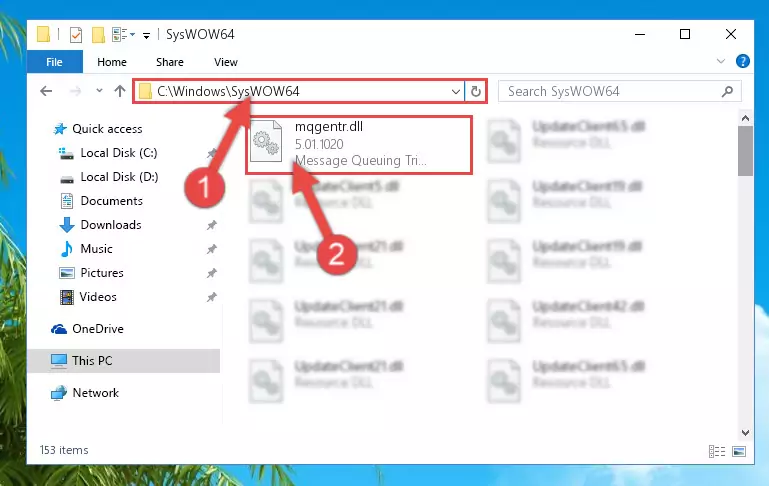769x486 pixels.
Task: Click the Pictures pin icon
Action: point(211,273)
